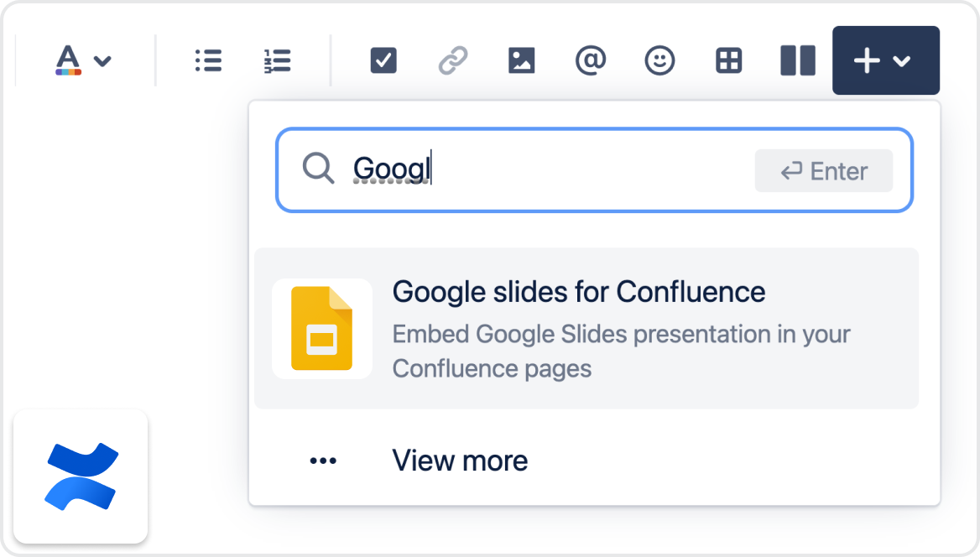This screenshot has width=980, height=557.
Task: Click the three dots beside View more
Action: pyautogui.click(x=323, y=461)
